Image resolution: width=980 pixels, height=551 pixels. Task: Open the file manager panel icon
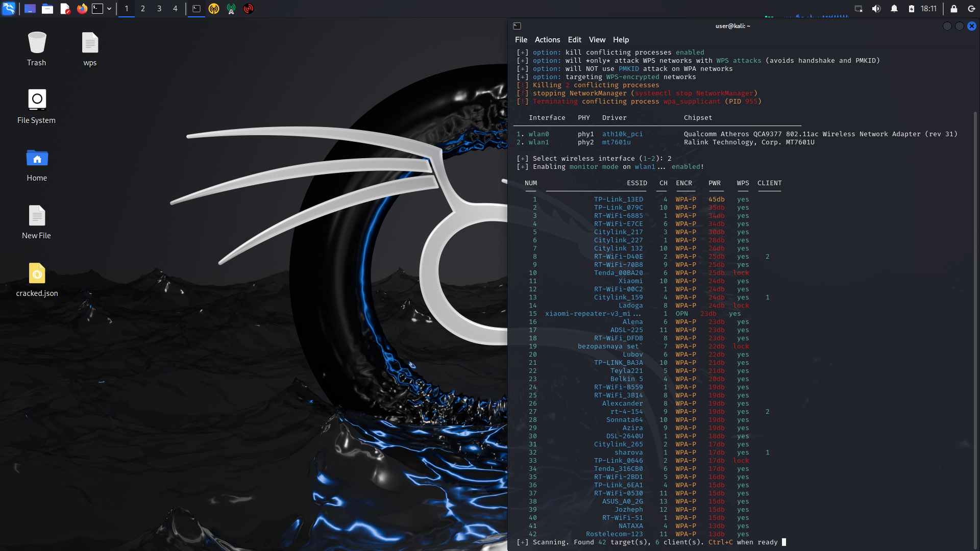[x=47, y=9]
